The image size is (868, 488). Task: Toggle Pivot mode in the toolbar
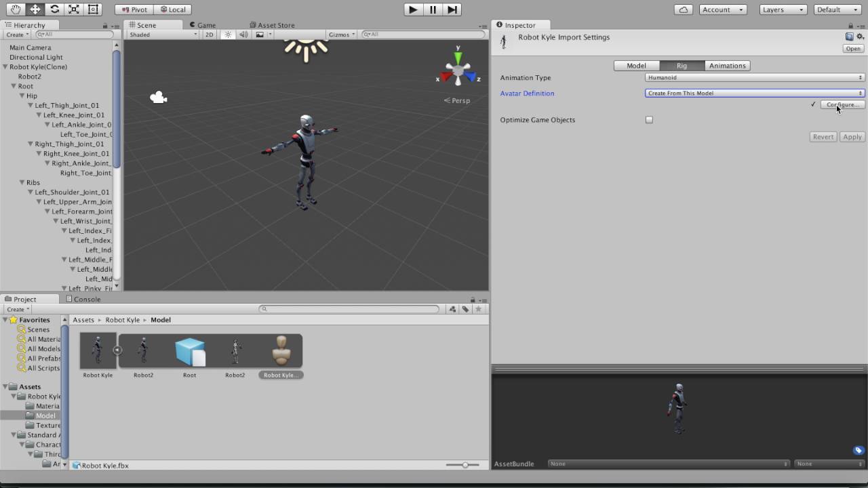[x=134, y=9]
